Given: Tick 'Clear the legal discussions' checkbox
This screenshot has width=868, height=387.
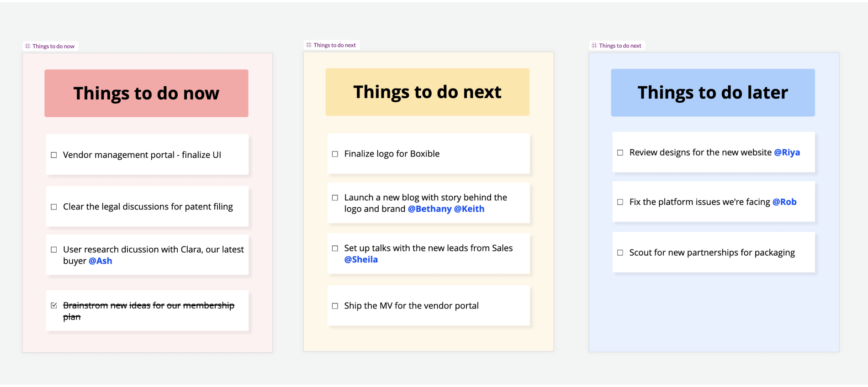Looking at the screenshot, I should (54, 207).
